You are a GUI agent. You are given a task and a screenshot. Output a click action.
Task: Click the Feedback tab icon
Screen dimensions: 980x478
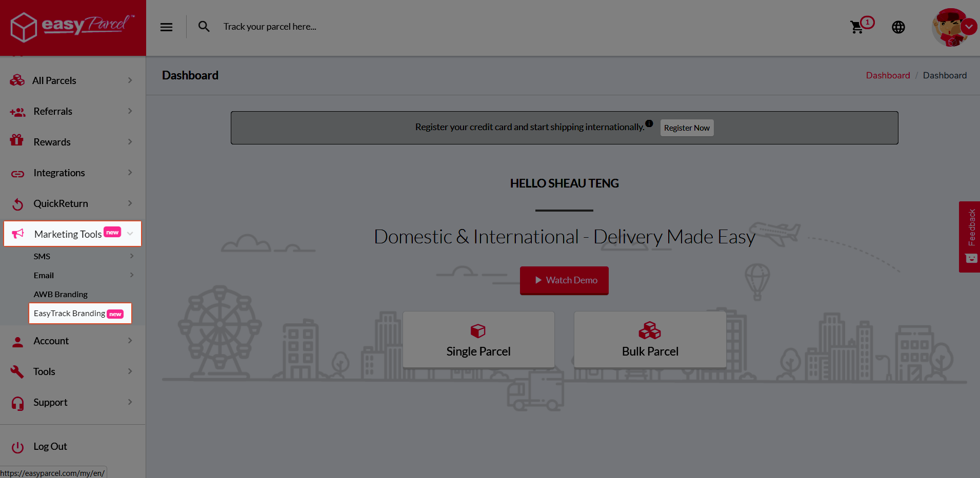971,258
